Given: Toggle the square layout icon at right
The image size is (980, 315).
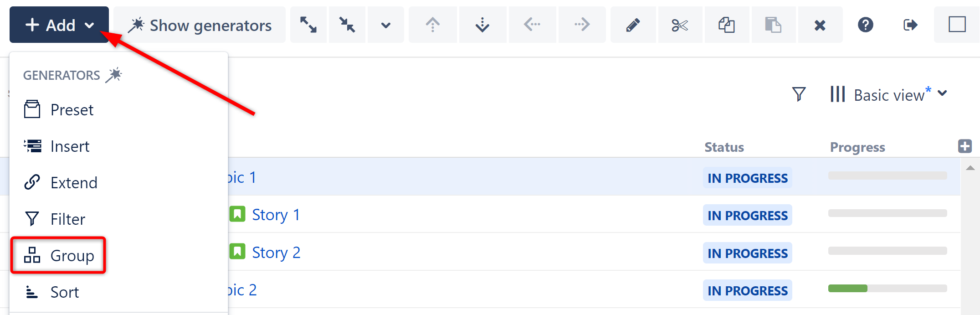Looking at the screenshot, I should [x=957, y=25].
